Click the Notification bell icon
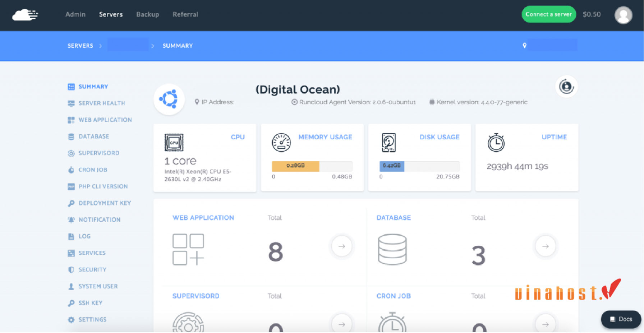This screenshot has width=644, height=333. point(71,220)
